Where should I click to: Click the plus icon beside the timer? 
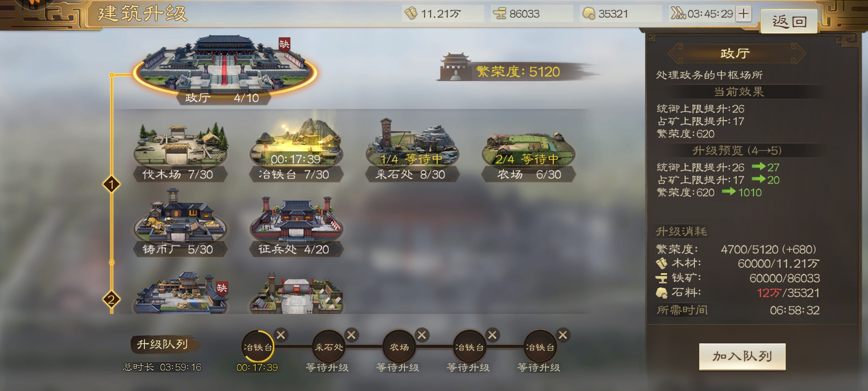(744, 14)
